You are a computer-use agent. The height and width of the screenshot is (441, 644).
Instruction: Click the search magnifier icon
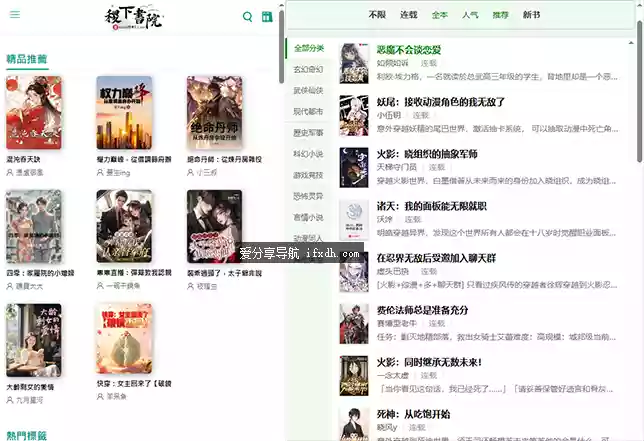[x=247, y=16]
